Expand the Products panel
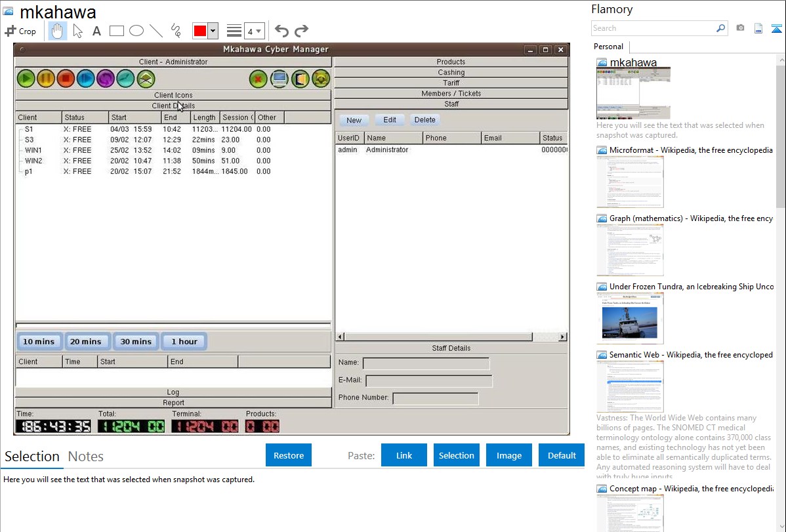The width and height of the screenshot is (786, 532). pos(451,62)
